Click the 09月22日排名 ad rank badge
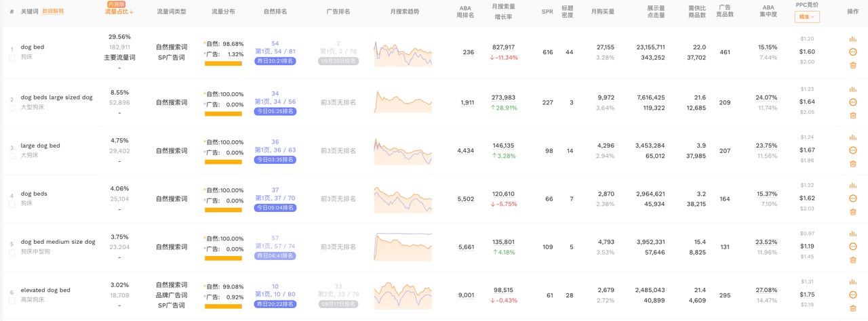 [338, 61]
